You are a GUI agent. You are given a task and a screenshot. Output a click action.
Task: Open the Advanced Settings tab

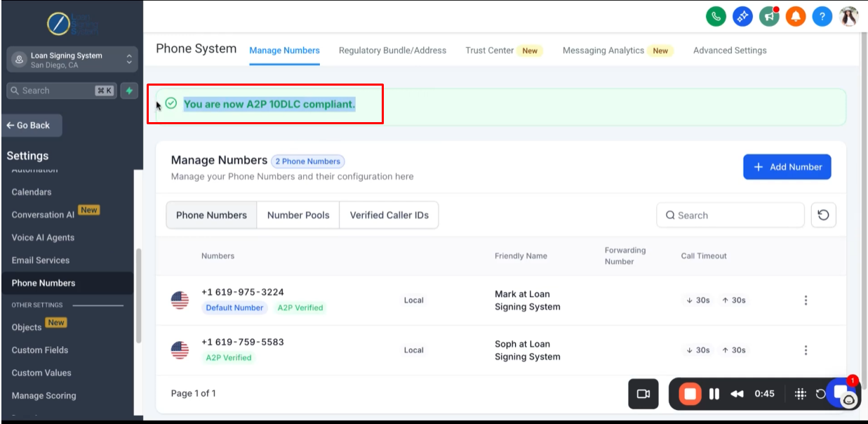coord(730,51)
